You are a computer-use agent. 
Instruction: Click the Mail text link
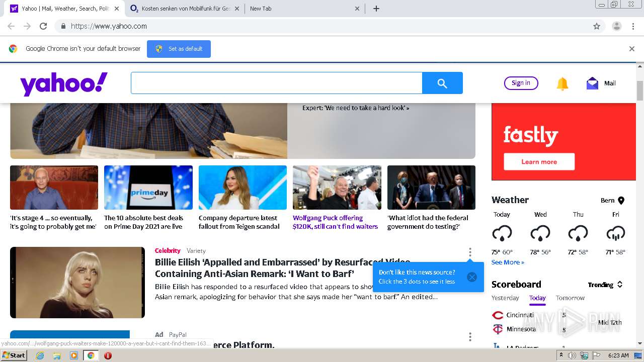click(x=610, y=83)
